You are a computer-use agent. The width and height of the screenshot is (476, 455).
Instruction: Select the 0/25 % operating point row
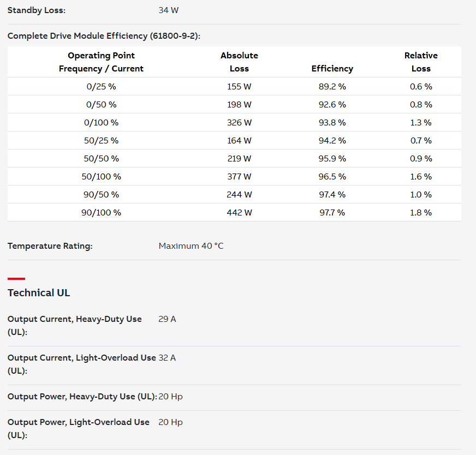point(234,86)
